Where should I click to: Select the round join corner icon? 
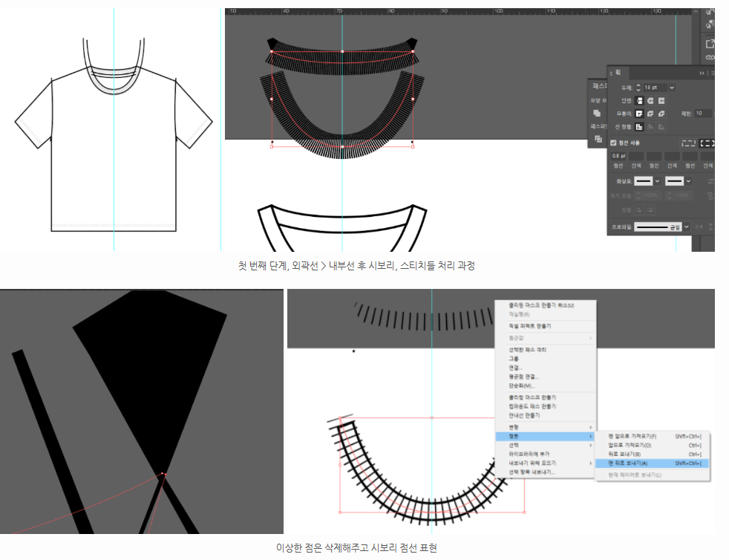coord(650,114)
